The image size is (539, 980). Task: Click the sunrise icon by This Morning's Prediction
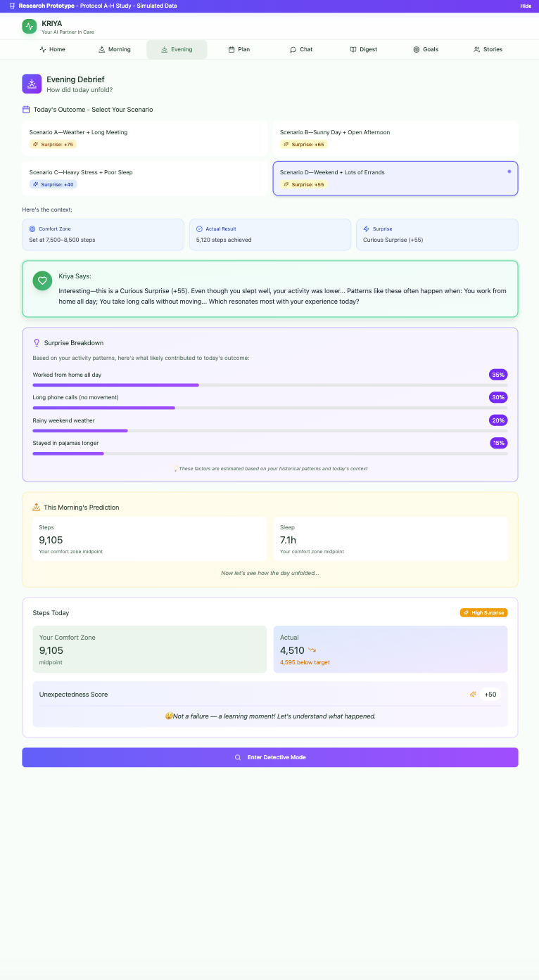pos(36,507)
